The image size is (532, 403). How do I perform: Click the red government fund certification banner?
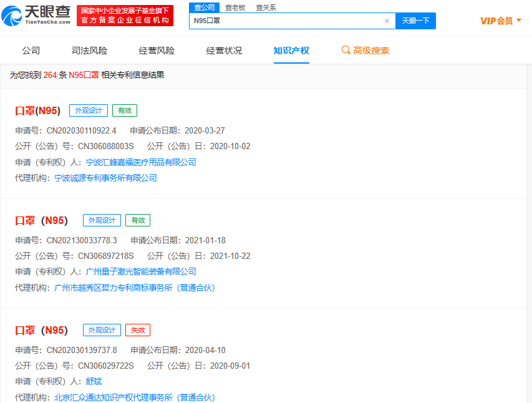tap(125, 16)
